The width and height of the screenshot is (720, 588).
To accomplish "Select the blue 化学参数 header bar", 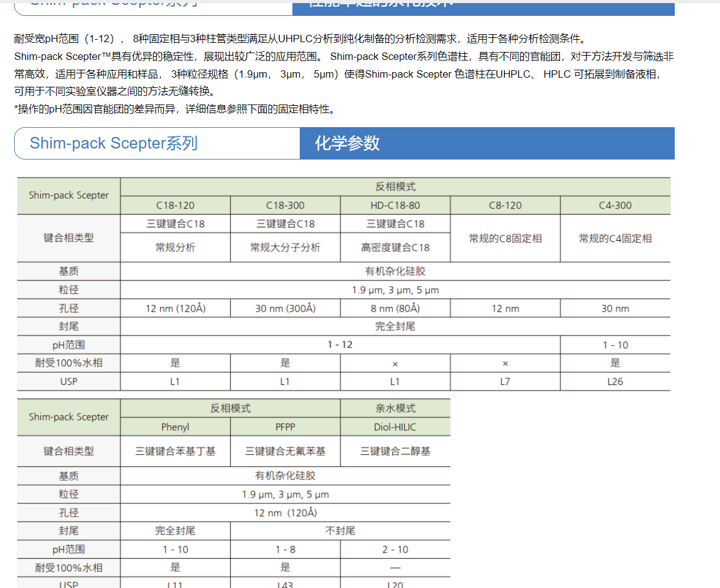I will [486, 144].
